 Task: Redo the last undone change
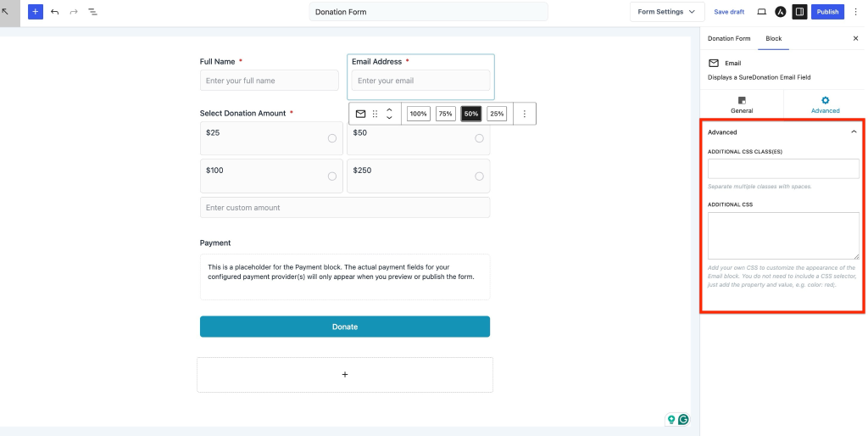coord(74,12)
